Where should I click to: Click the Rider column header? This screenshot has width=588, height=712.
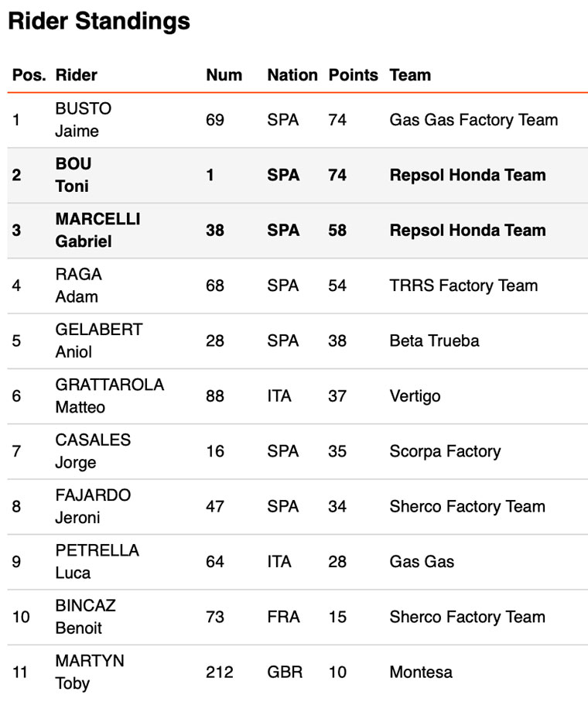pyautogui.click(x=77, y=75)
